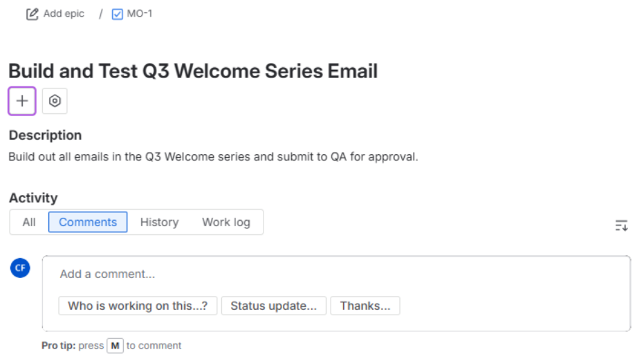
Task: Pick the "Thanks..." quick comment button
Action: click(x=365, y=306)
